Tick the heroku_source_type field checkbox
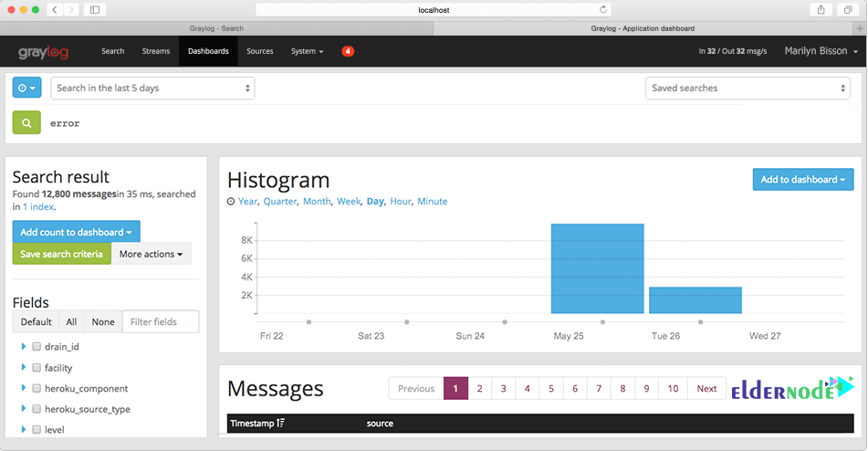 pyautogui.click(x=37, y=409)
